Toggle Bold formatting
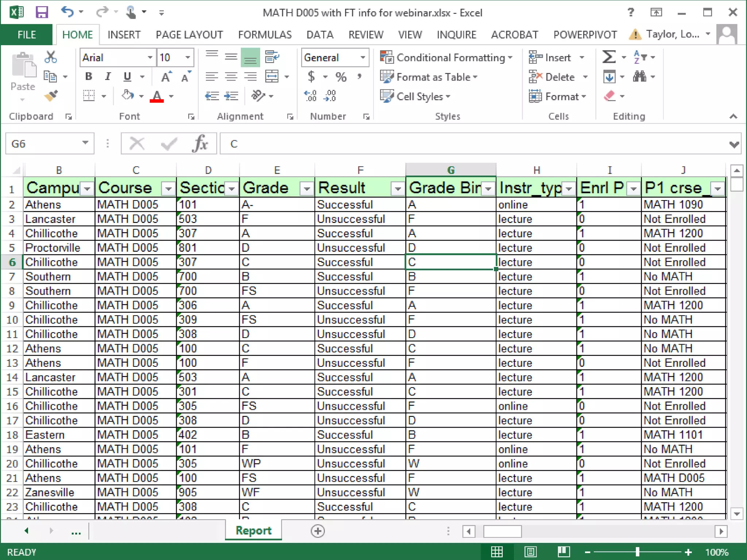 point(89,77)
